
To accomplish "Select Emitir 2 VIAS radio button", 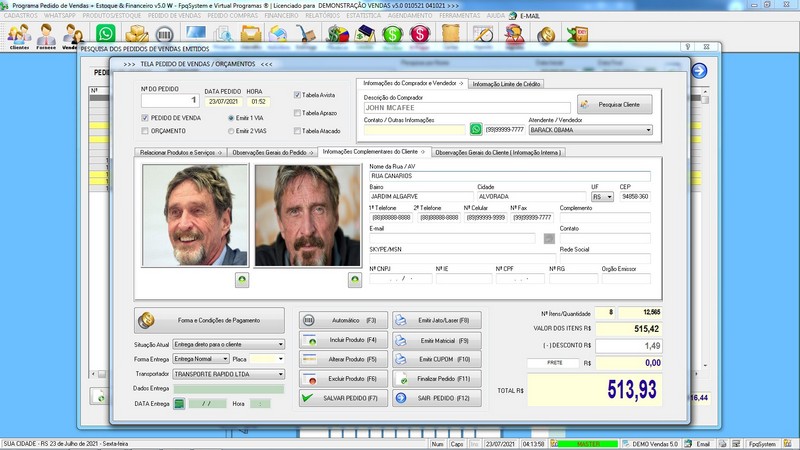I will tap(231, 131).
